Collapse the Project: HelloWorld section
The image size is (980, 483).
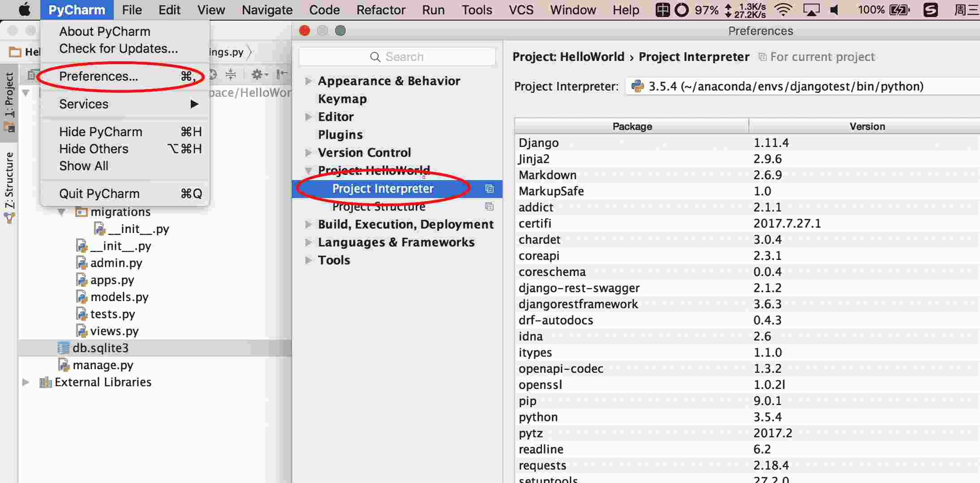308,171
